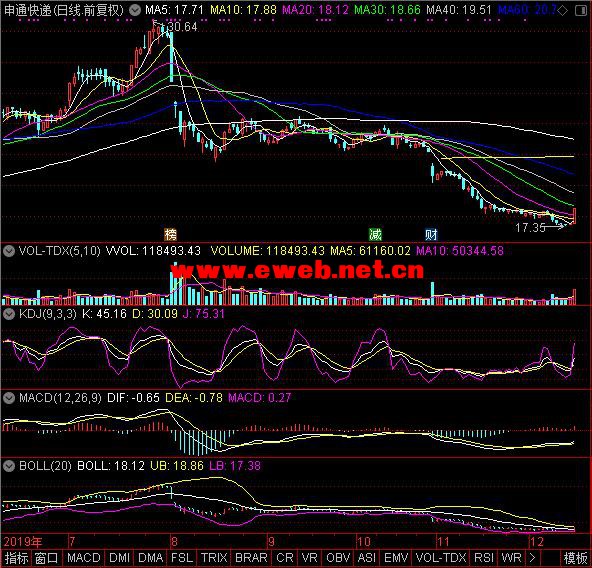
Task: Open the 指标 indicator tab
Action: pyautogui.click(x=16, y=558)
